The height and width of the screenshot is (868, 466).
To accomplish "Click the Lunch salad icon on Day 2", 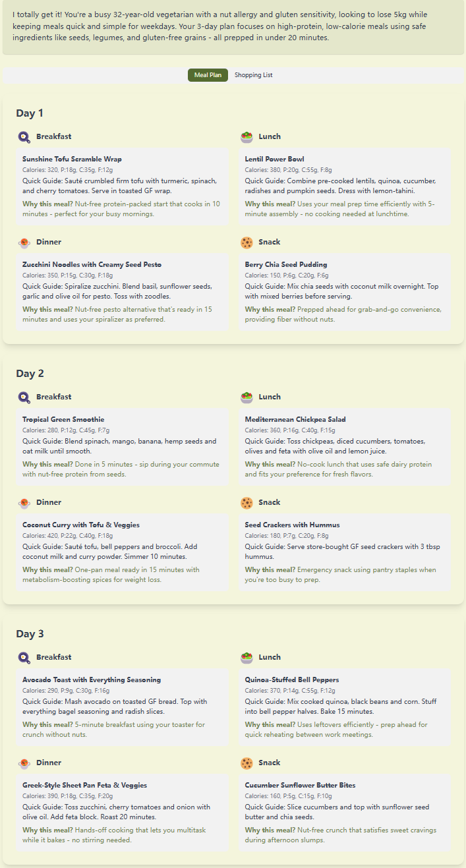I will (x=247, y=397).
